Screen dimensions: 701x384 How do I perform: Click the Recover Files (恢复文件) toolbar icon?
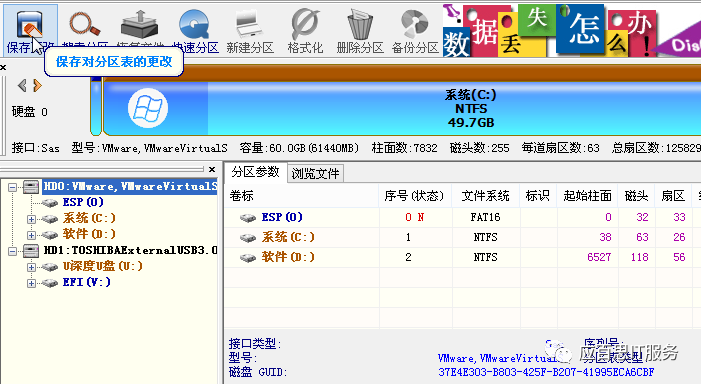point(139,24)
